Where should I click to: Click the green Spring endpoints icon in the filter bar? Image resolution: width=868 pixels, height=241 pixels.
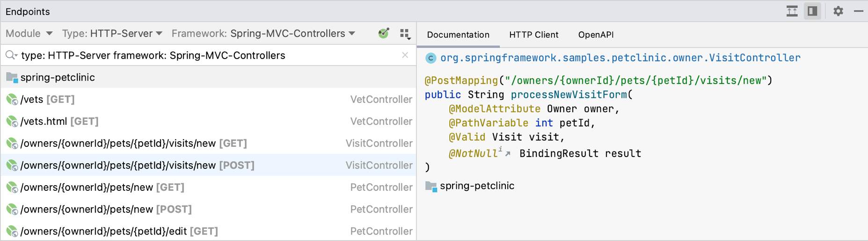(x=384, y=33)
